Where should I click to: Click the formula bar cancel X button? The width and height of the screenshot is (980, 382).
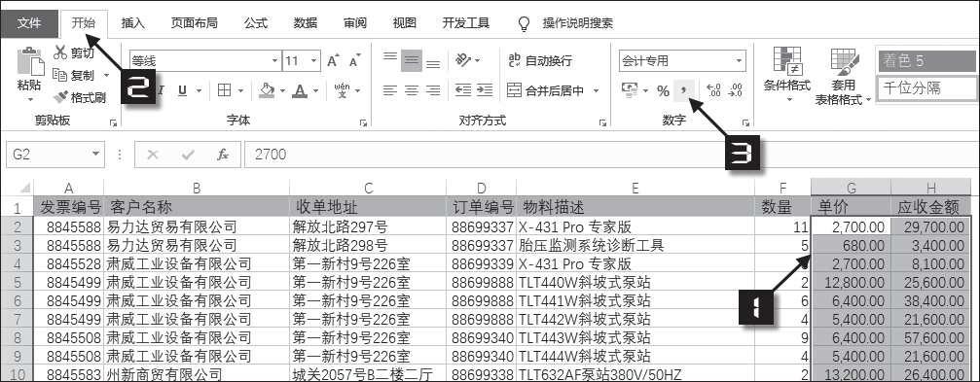click(152, 155)
